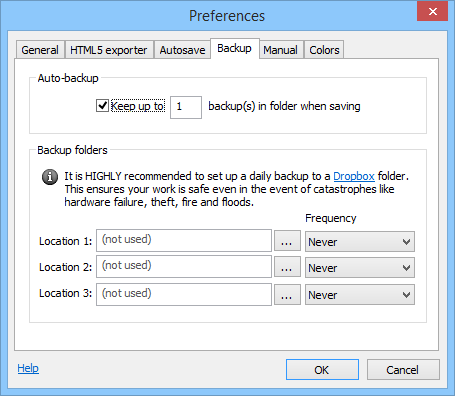Screen dimensions: 455x396
Task: Follow the Dropbox link
Action: click(x=354, y=176)
